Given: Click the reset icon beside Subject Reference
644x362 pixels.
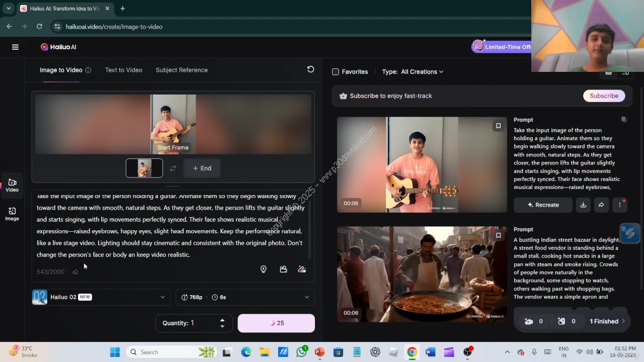Looking at the screenshot, I should pos(310,69).
